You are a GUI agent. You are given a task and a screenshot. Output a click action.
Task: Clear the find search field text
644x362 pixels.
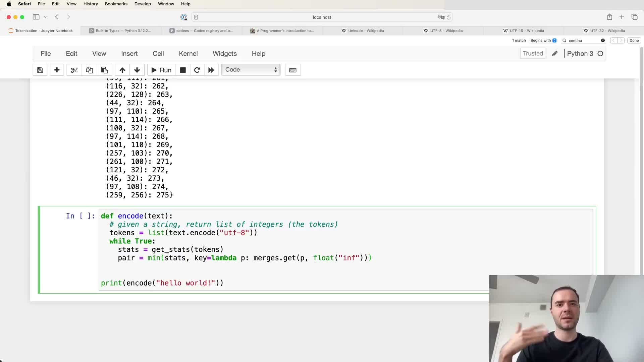[603, 41]
